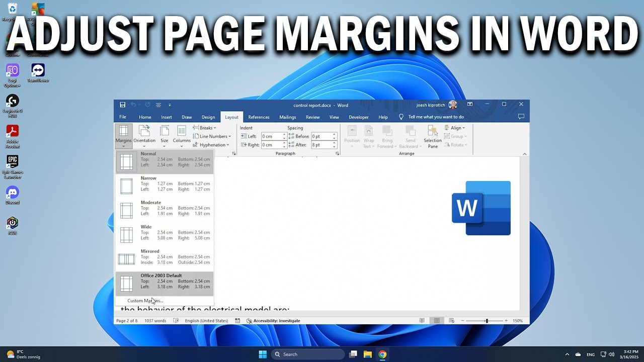Expand the Hyphenation menu
The image size is (644, 362).
tap(211, 145)
